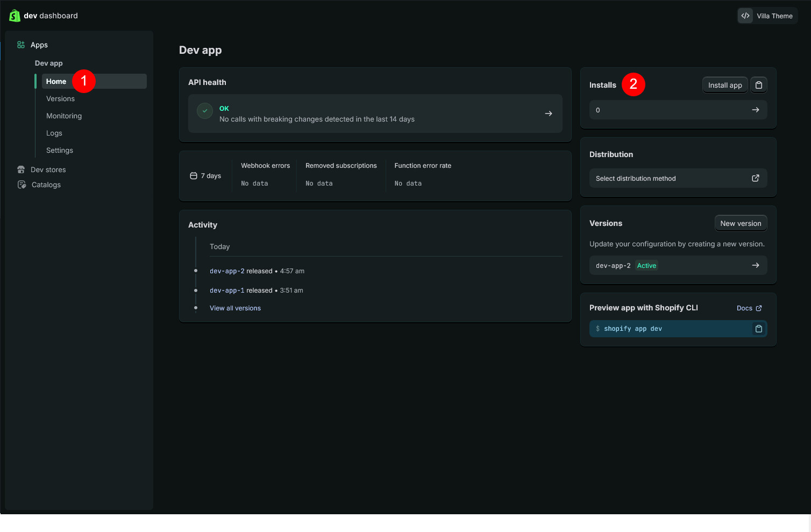This screenshot has width=811, height=532.
Task: Click the Dev stores storefront icon
Action: pyautogui.click(x=21, y=170)
